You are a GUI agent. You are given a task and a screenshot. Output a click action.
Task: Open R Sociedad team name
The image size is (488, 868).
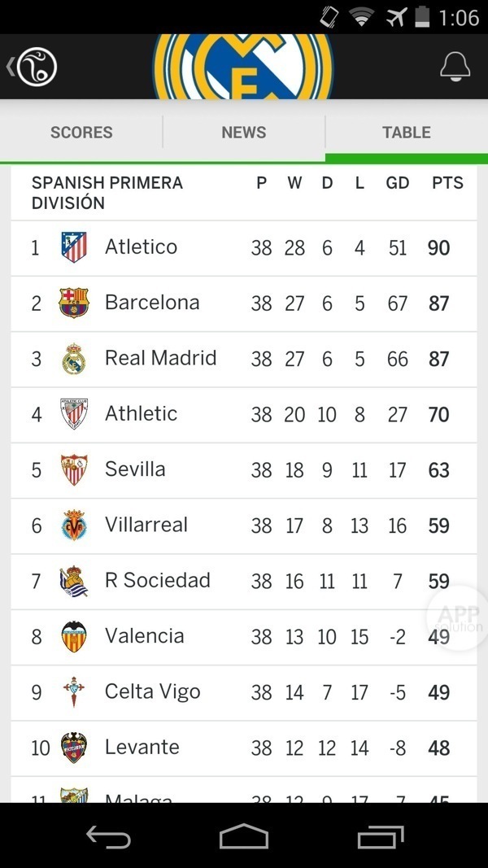158,581
